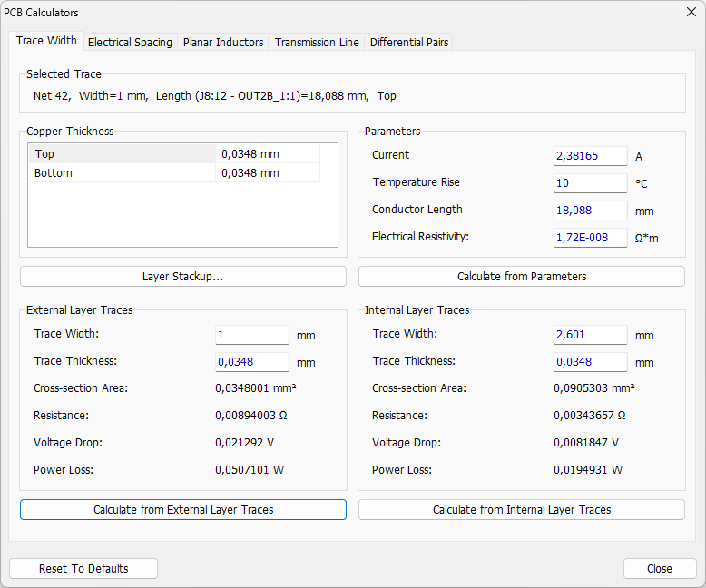The image size is (706, 588).
Task: Open the Planar Inductors tab
Action: pos(223,43)
